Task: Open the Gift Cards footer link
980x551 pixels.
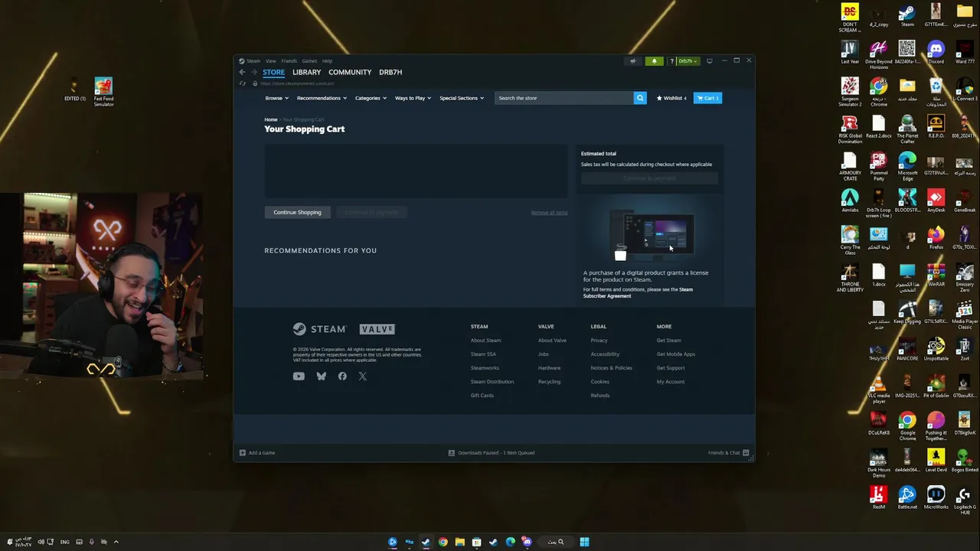Action: coord(482,396)
